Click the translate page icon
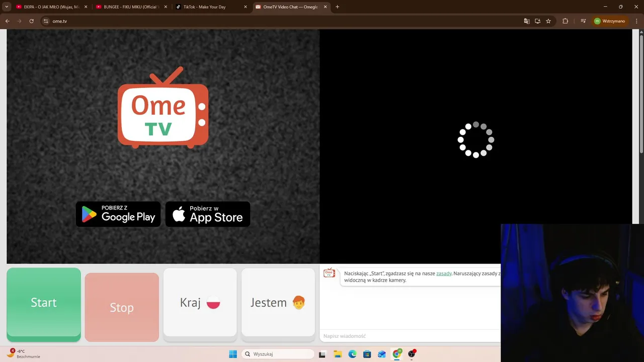The image size is (644, 362). click(x=527, y=21)
